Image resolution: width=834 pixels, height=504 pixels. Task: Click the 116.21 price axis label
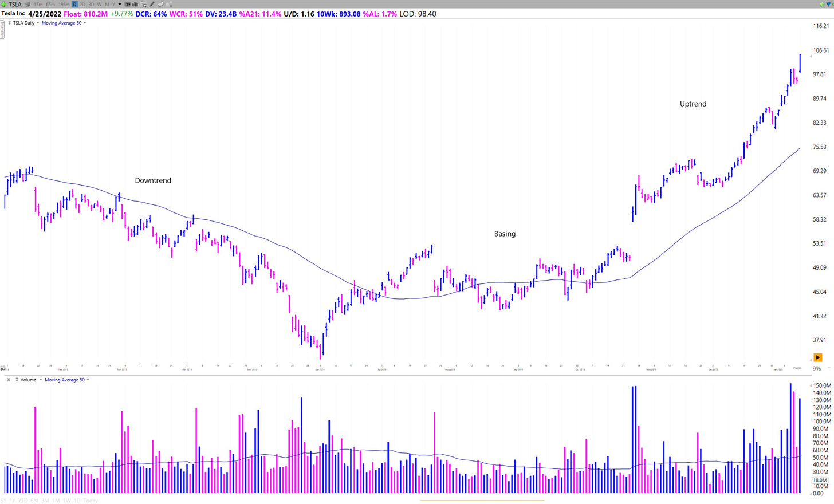point(821,26)
